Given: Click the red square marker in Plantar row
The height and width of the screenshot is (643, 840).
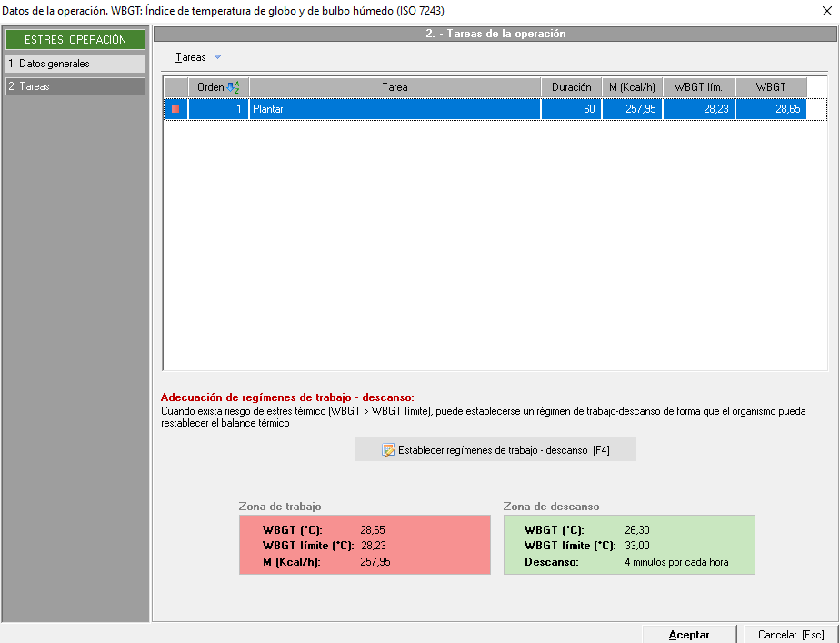Looking at the screenshot, I should (175, 109).
